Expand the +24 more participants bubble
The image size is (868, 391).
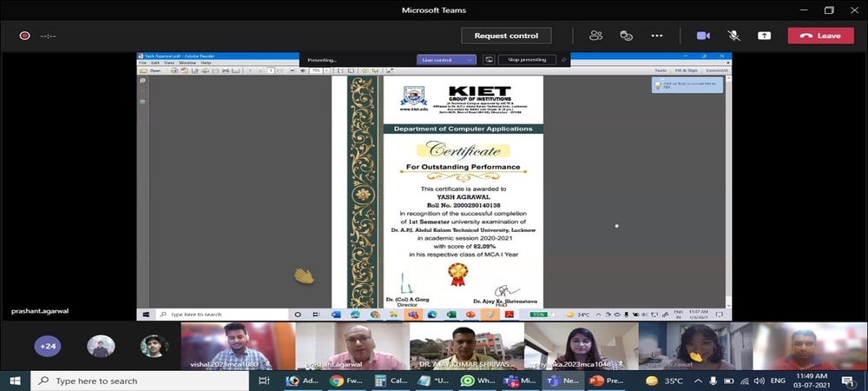pos(48,346)
